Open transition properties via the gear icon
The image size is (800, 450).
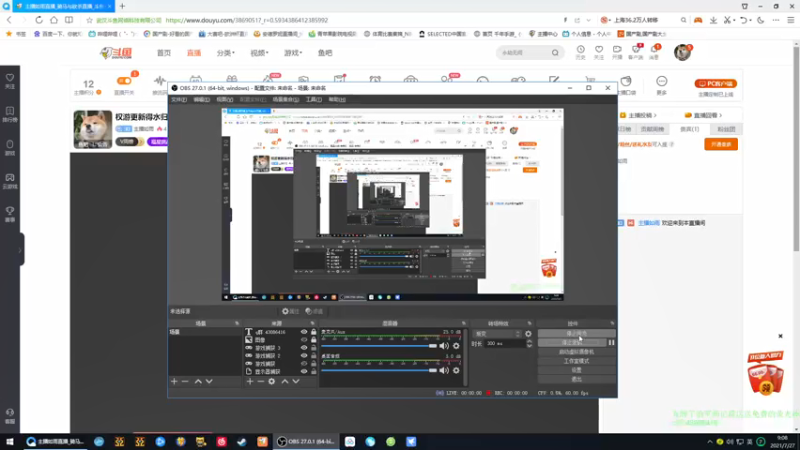click(x=528, y=334)
